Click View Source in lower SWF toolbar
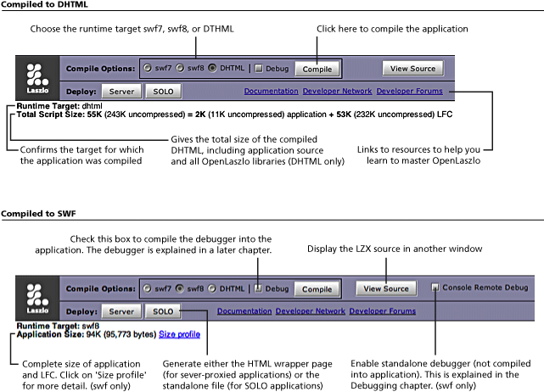Viewport: 544px width, 392px height. tap(386, 288)
